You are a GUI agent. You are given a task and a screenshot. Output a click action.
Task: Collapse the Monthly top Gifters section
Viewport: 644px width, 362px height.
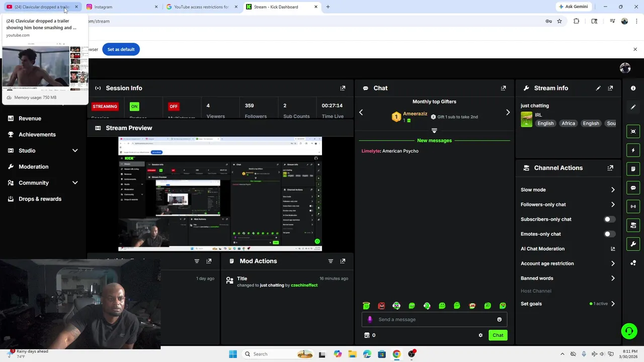(434, 131)
